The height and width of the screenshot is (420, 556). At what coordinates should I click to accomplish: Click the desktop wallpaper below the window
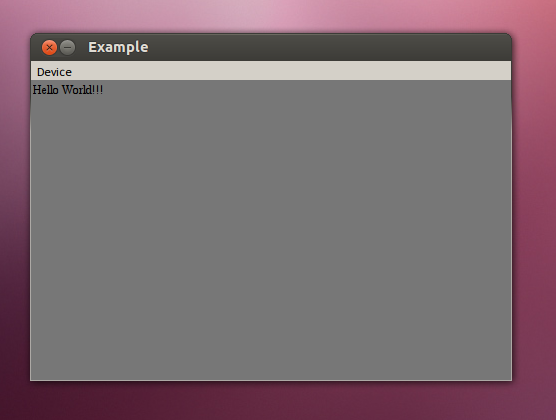[x=271, y=402]
